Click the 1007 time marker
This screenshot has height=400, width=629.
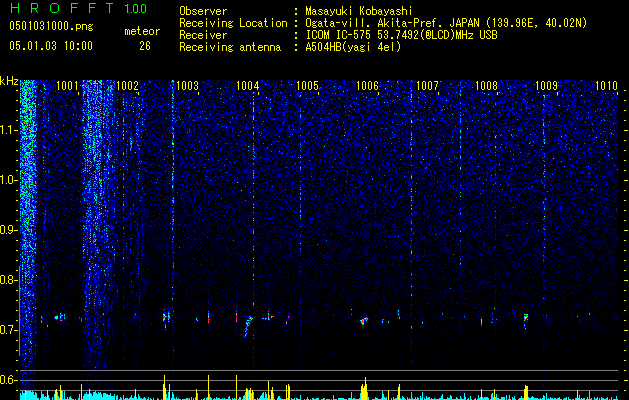(x=427, y=85)
